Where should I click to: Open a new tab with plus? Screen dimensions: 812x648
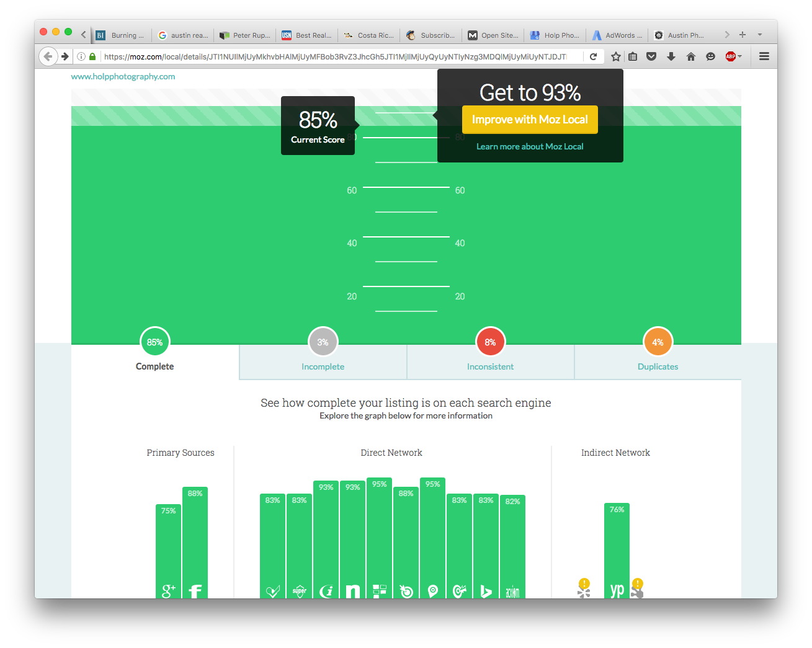(743, 35)
